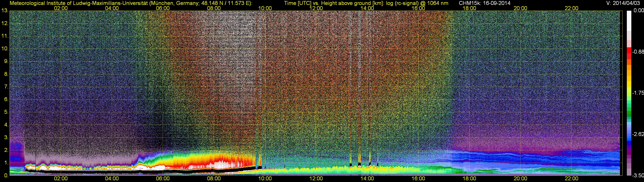Click the '13.' height axis label
644x182 pixels.
[x=5, y=11]
